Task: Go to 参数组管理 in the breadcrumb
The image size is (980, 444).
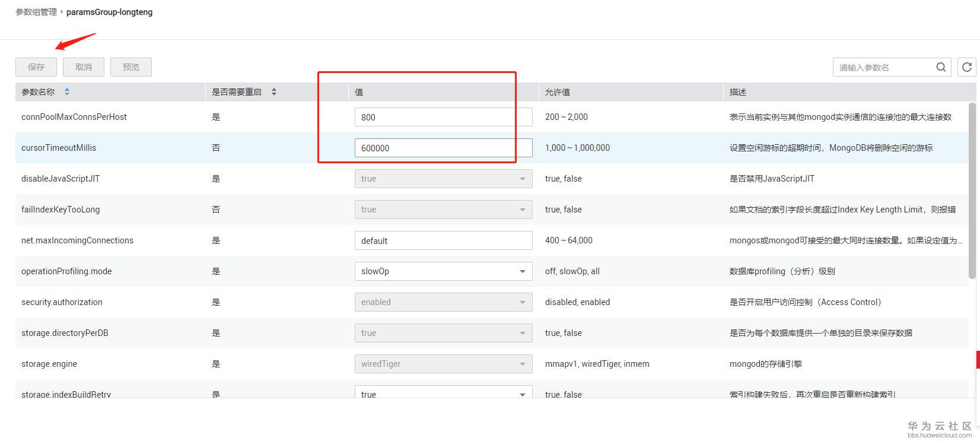Action: (36, 12)
